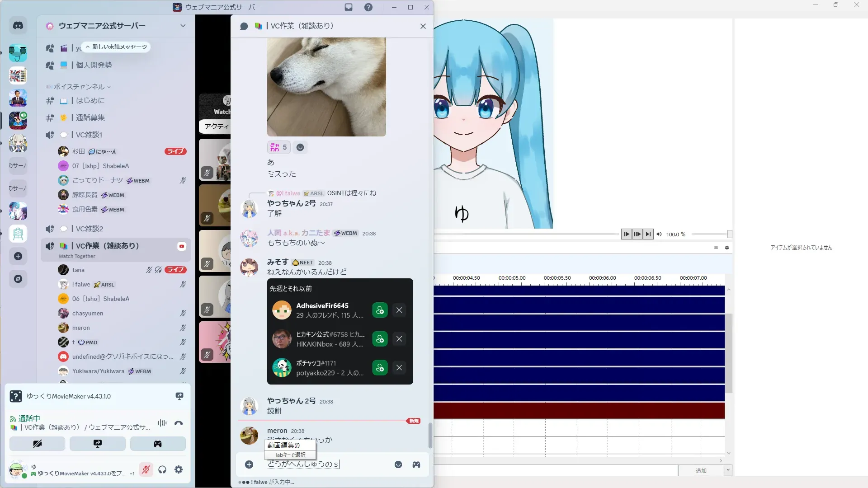Viewport: 868px width, 488px height.
Task: Open noise suppression voice settings icon
Action: tap(162, 423)
